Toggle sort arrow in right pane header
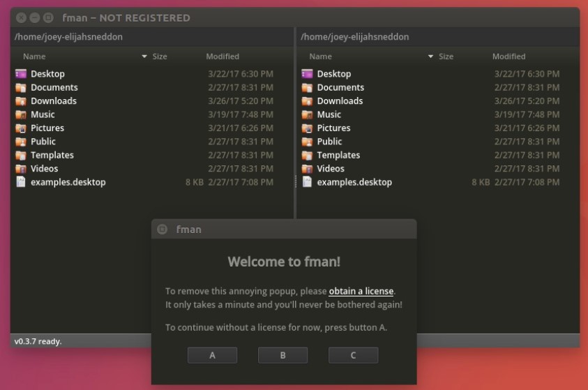The image size is (588, 390). tap(430, 57)
